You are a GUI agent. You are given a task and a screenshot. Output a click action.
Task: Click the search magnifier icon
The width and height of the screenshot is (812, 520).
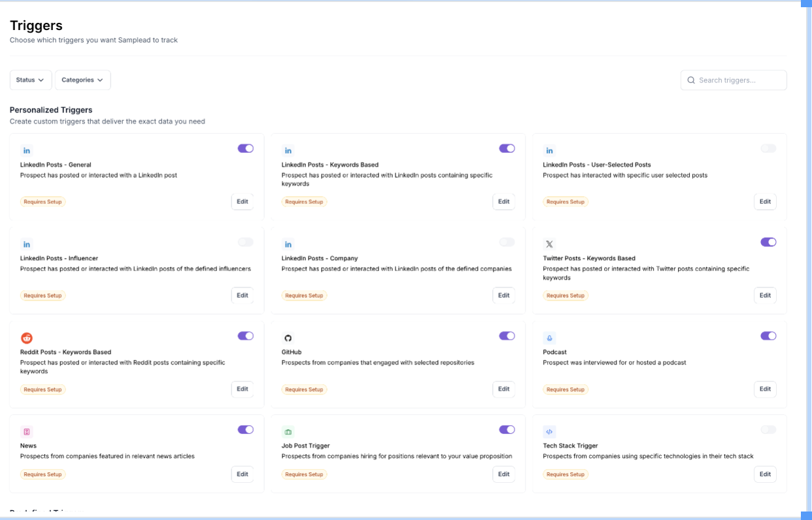[x=691, y=80]
